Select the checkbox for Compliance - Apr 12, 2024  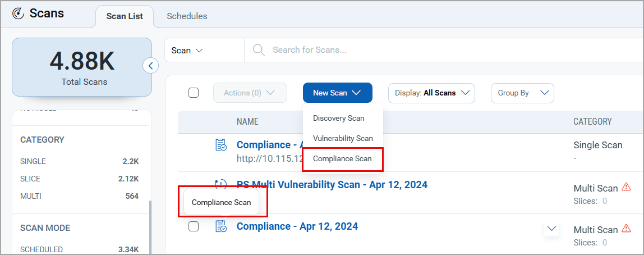(194, 226)
